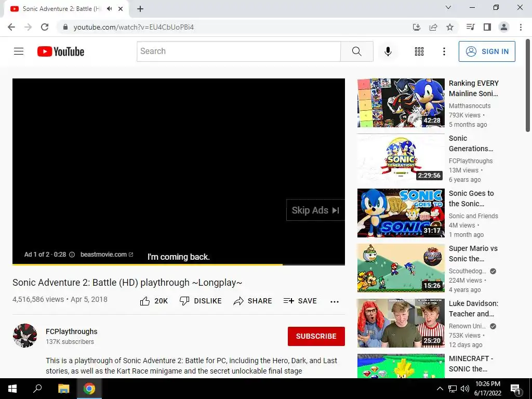The image size is (532, 399).
Task: Open the notification center
Action: (x=515, y=389)
